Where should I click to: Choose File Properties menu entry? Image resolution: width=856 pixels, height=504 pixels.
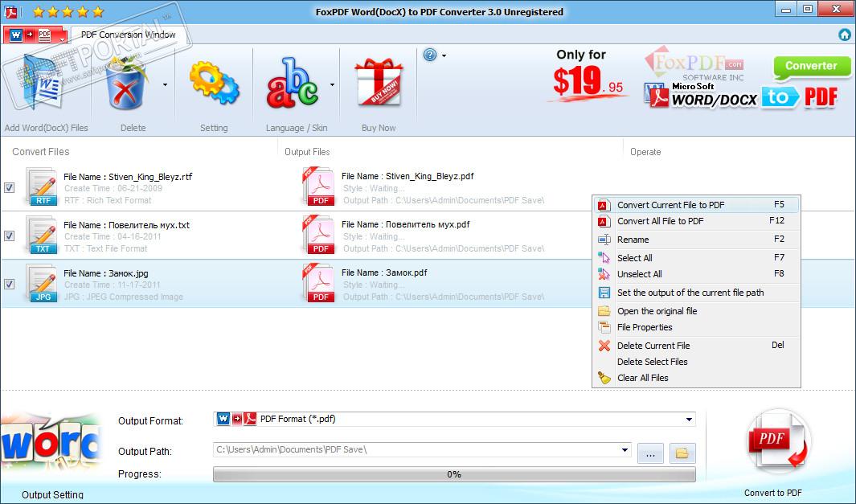click(696, 327)
